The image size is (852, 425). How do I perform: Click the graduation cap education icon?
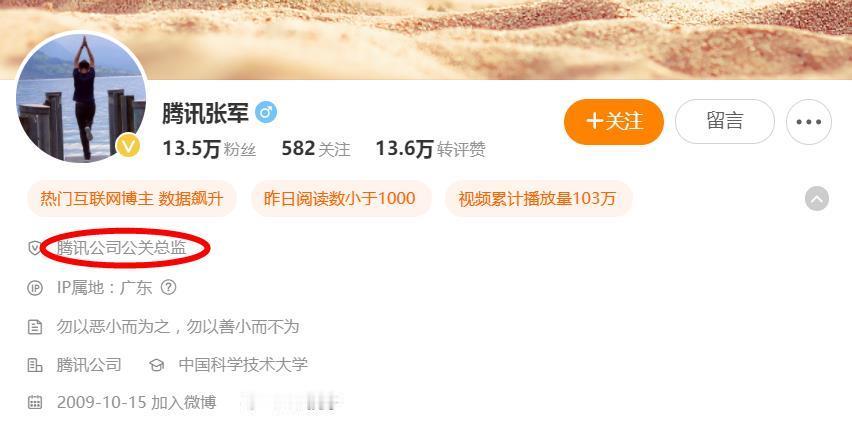[x=156, y=365]
